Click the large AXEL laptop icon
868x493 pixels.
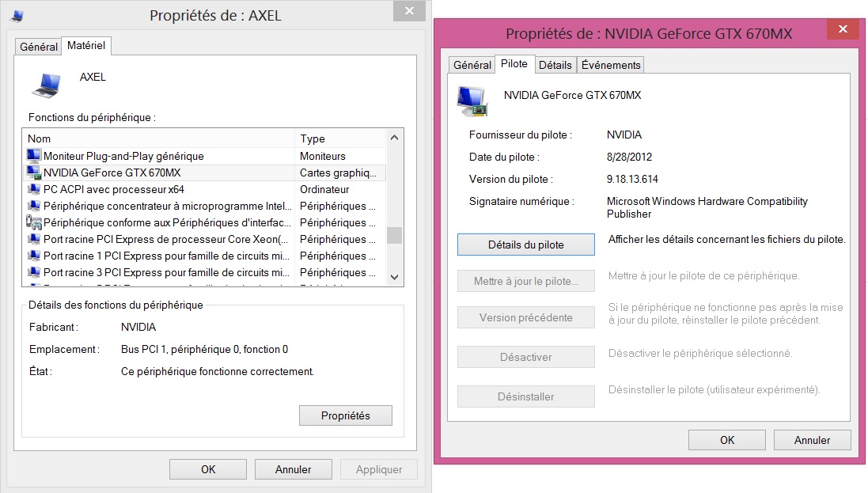[47, 85]
